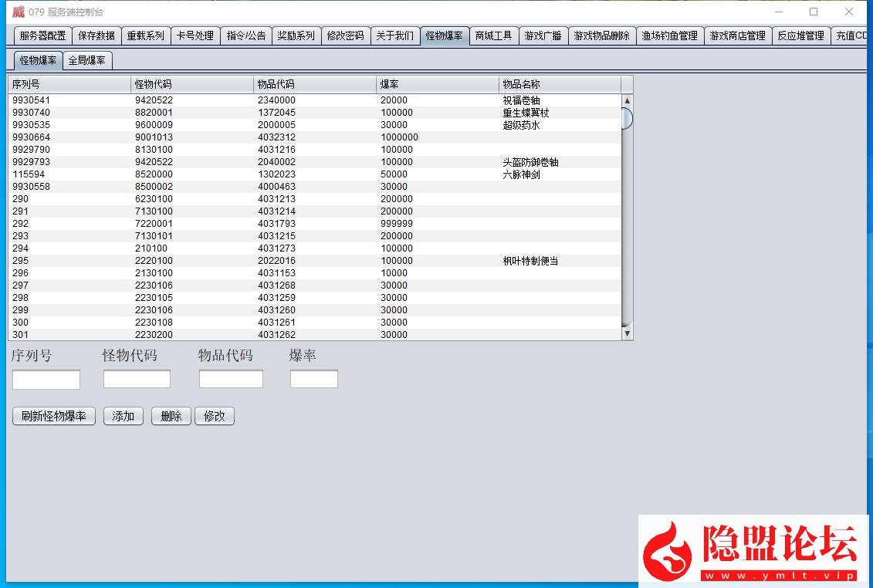
Task: Click the 物品名称 column header
Action: 560,84
